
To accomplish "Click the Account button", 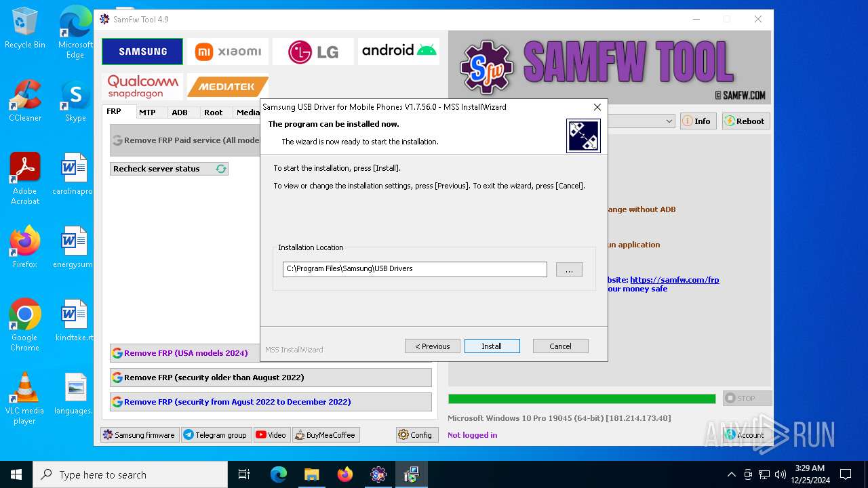I will (x=747, y=435).
